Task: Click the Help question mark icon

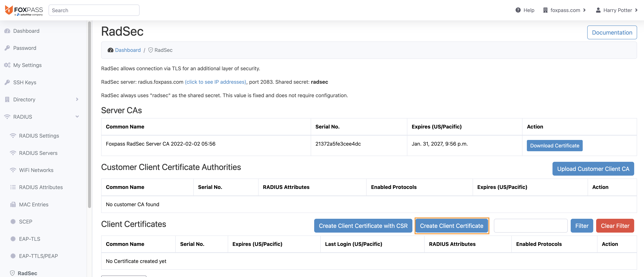Action: (518, 10)
